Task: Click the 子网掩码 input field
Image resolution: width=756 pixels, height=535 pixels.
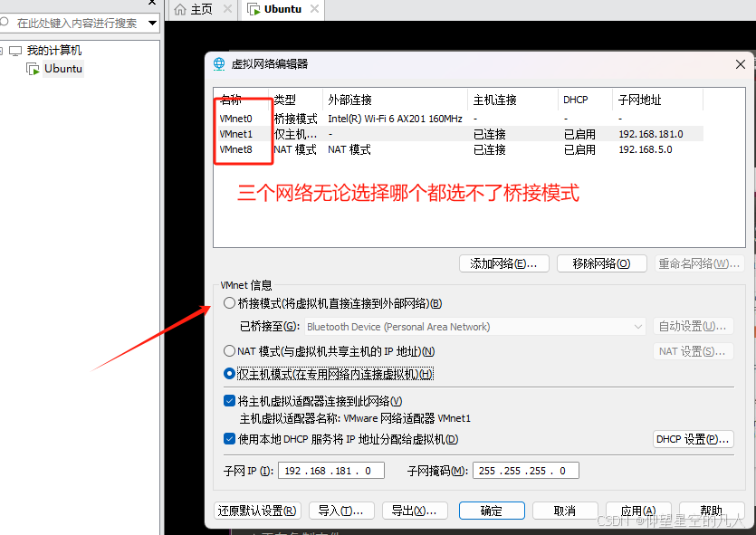Action: click(526, 471)
